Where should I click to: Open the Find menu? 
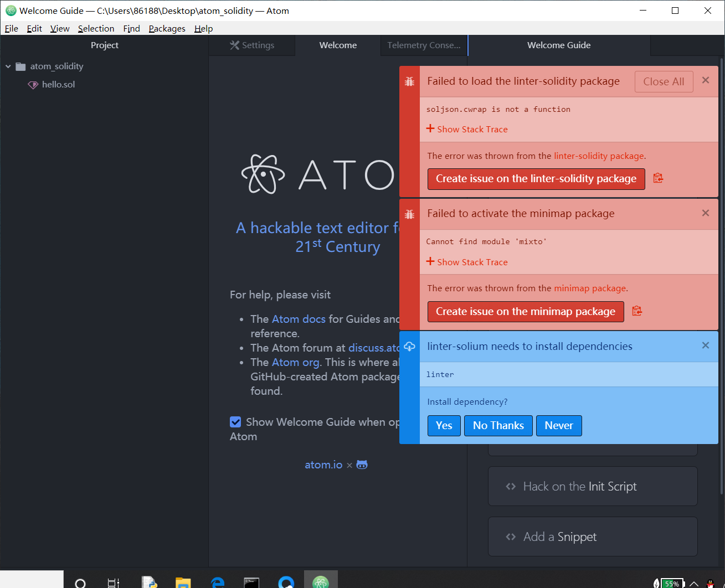click(131, 29)
